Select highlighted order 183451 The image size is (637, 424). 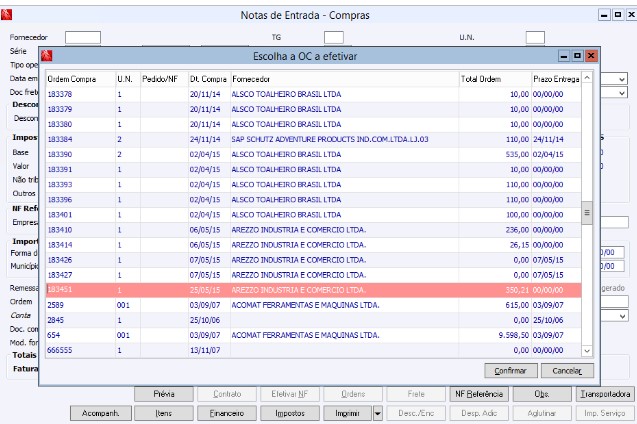coord(313,290)
